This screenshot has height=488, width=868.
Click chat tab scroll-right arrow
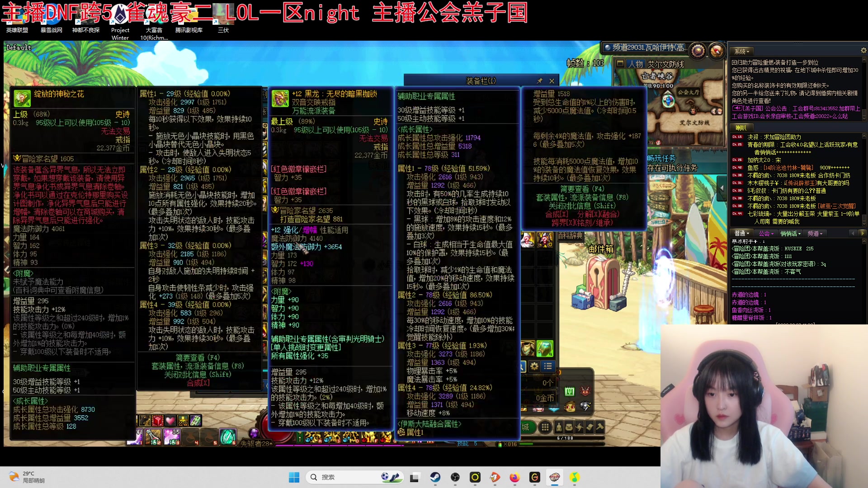click(x=862, y=234)
